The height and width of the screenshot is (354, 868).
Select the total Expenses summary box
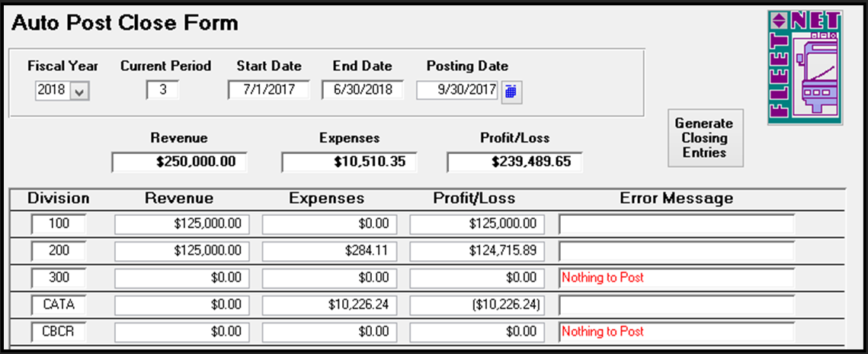349,162
